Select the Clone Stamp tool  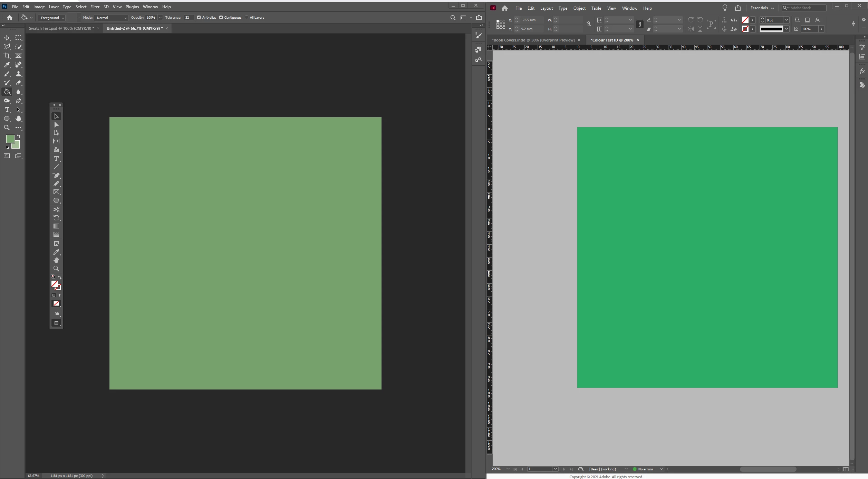pos(19,74)
